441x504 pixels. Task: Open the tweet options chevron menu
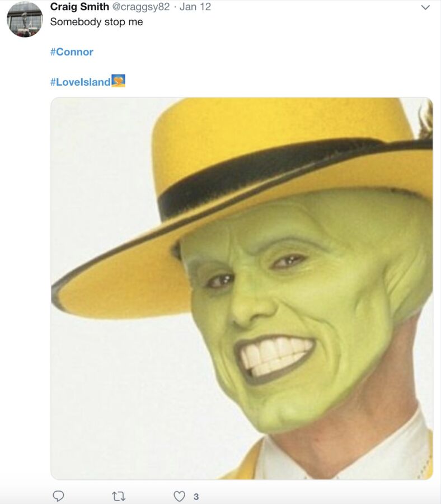click(x=425, y=7)
